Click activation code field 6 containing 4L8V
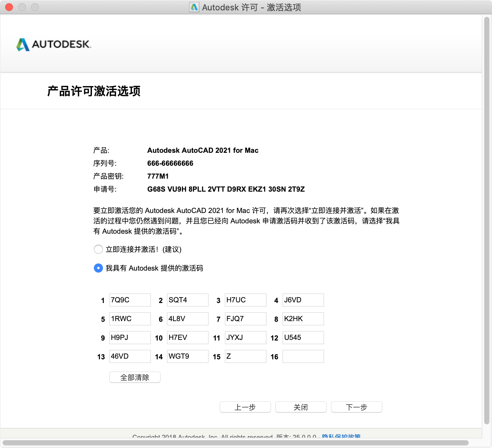Viewport: 492px width, 448px height. (188, 319)
